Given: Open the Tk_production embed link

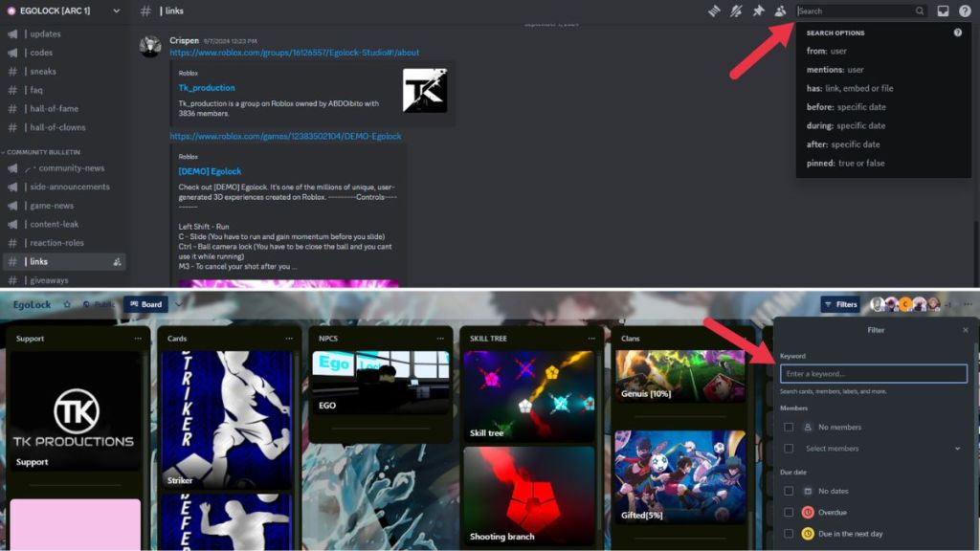Looking at the screenshot, I should [x=206, y=88].
